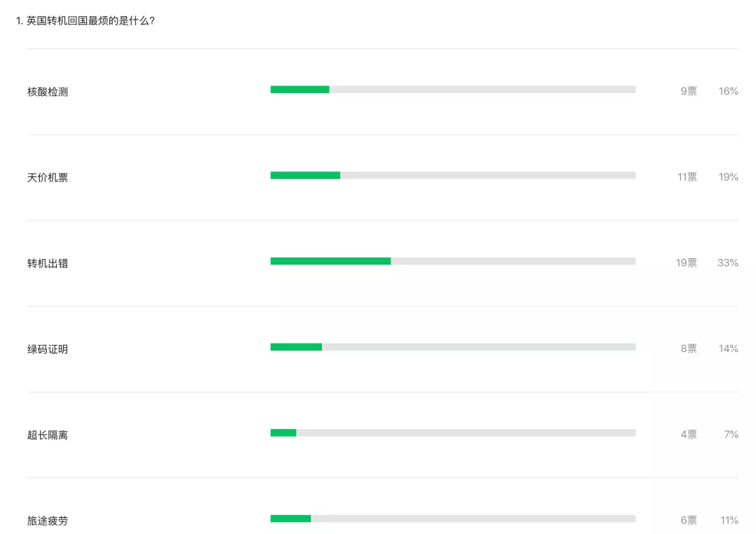Image resolution: width=756 pixels, height=534 pixels.
Task: Click the green progress bar for 核酸检测
Action: pos(300,90)
